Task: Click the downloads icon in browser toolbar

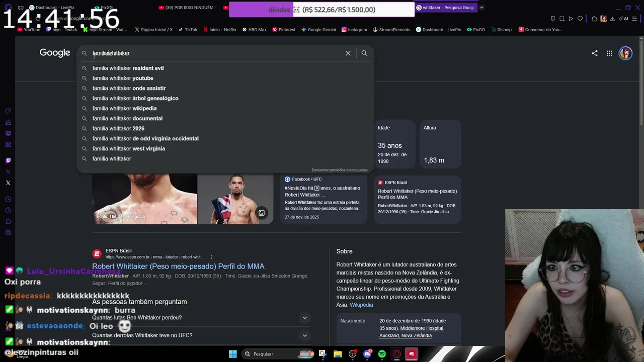Action: [x=613, y=19]
